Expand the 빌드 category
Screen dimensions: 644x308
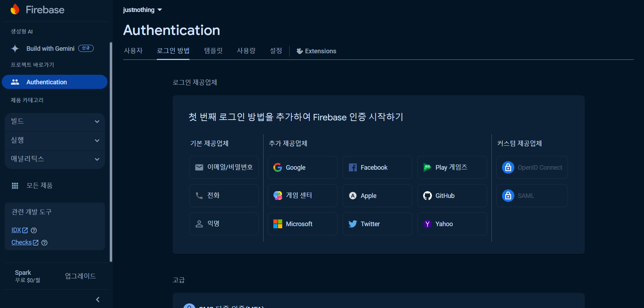[55, 121]
